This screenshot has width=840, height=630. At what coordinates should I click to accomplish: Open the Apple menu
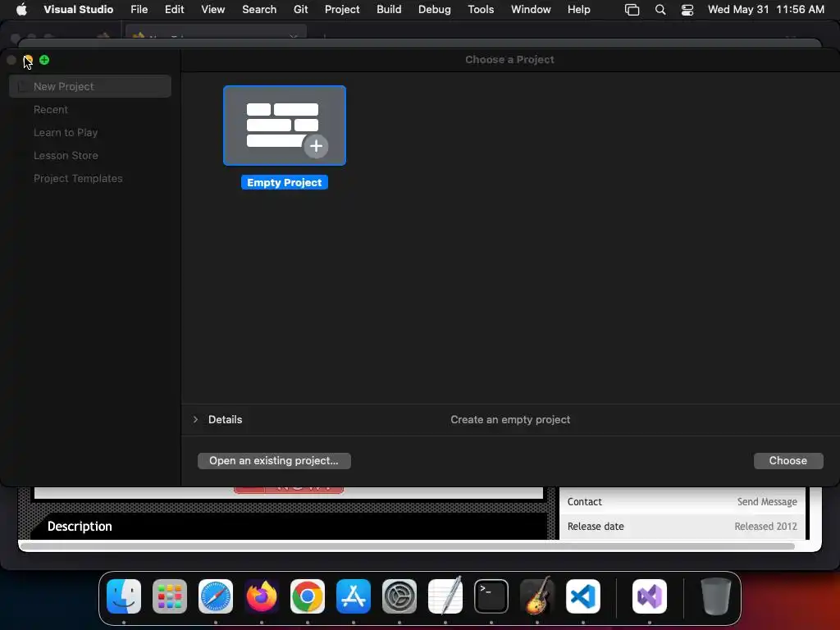click(21, 9)
